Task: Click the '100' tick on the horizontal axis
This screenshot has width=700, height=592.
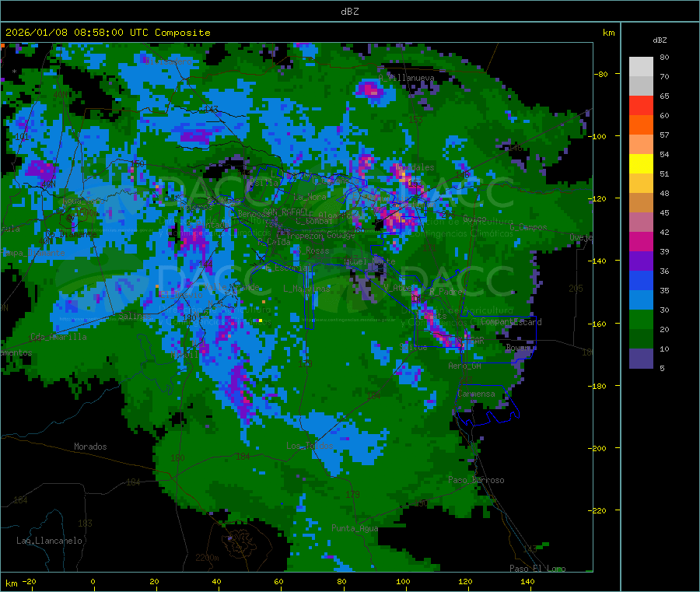Action: (x=403, y=582)
